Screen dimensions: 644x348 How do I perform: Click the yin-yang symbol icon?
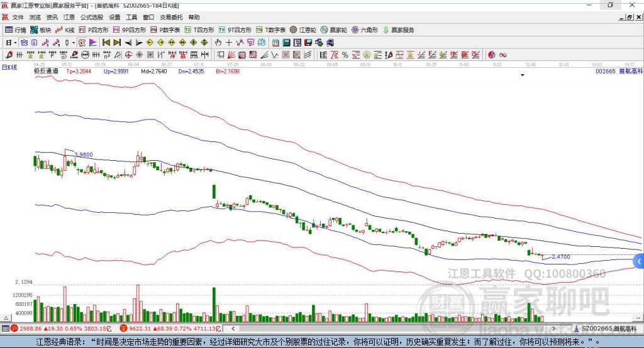coord(492,55)
